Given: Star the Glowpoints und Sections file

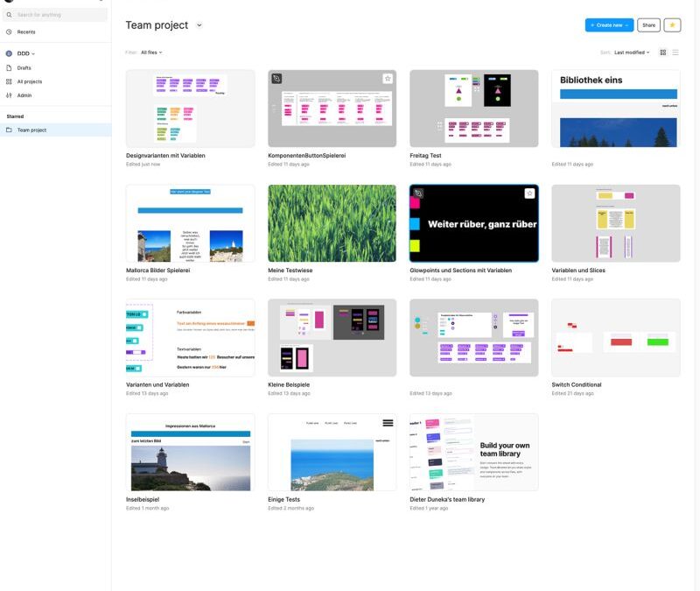Looking at the screenshot, I should tap(529, 193).
